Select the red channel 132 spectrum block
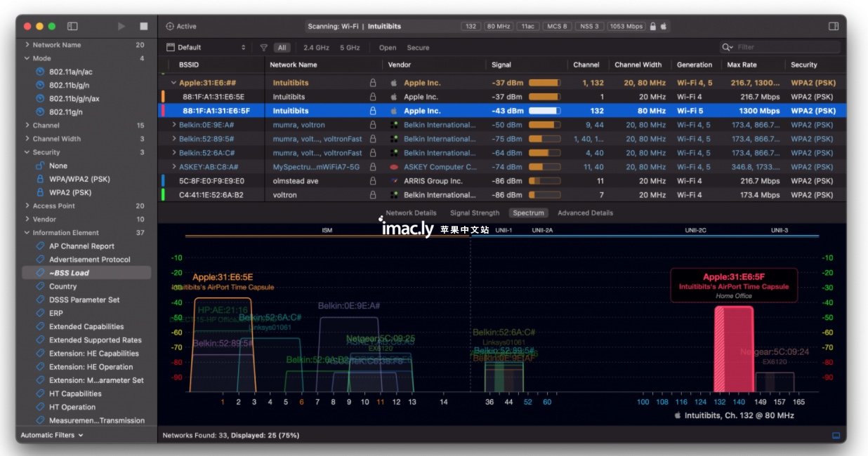Viewport: 868px width, 456px height. [733, 349]
